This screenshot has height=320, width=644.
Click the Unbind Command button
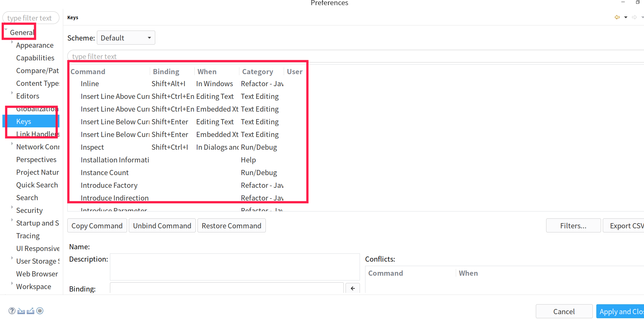[162, 226]
